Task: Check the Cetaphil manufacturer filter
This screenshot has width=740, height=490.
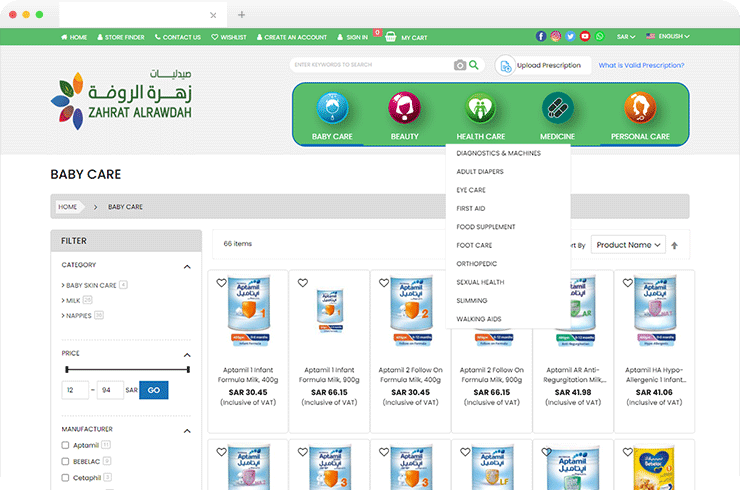Action: coord(65,478)
